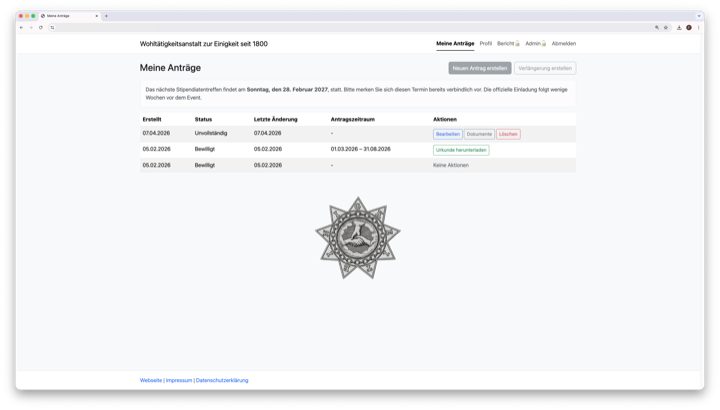This screenshot has width=720, height=410.
Task: Open the browser three-dot menu
Action: 698,27
